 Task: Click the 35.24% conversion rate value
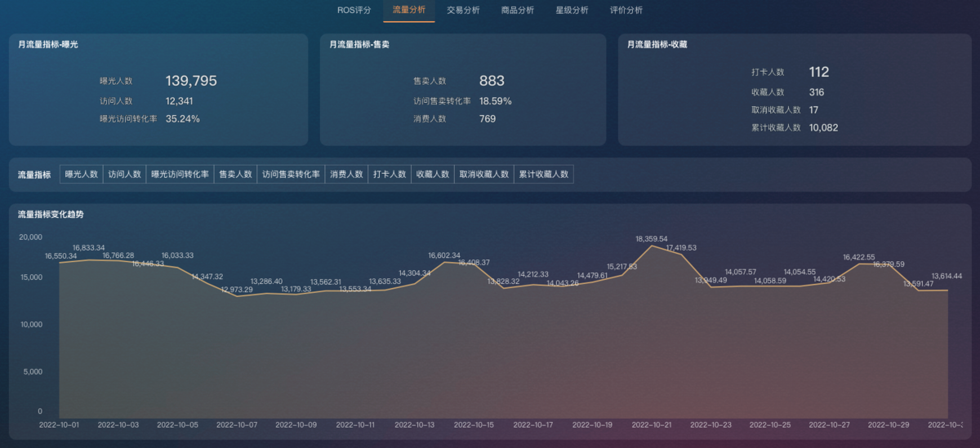(182, 118)
